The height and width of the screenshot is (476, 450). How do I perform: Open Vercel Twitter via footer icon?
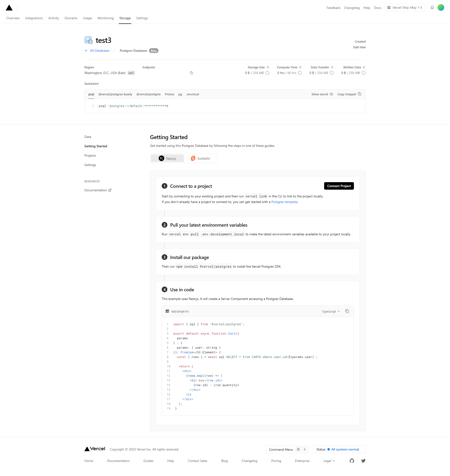pos(364,461)
